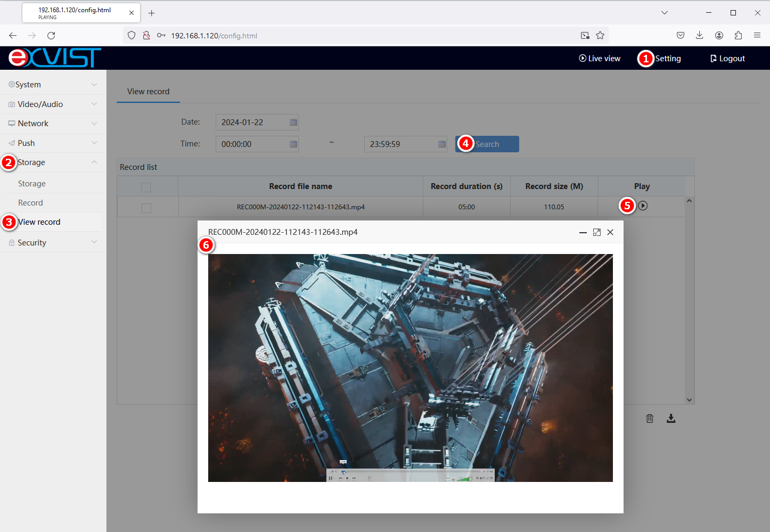Image resolution: width=770 pixels, height=532 pixels.
Task: Open browser downloads panel
Action: coord(700,35)
